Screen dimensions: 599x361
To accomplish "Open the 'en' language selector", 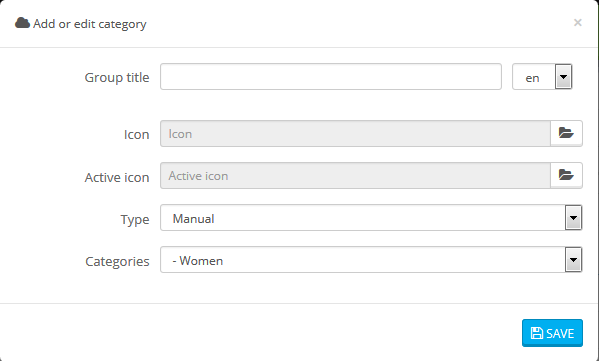I will tap(542, 77).
